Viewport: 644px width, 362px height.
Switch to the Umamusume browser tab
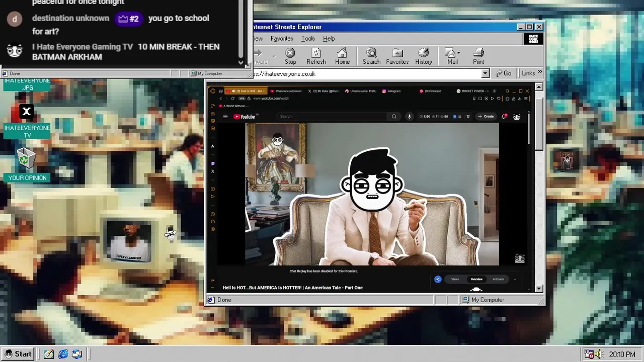click(360, 91)
